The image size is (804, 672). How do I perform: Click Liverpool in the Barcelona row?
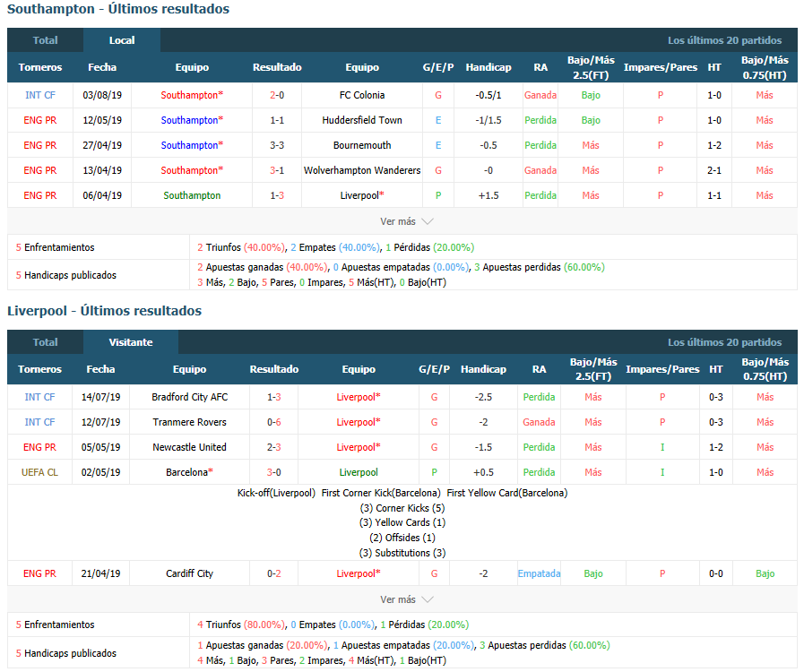[359, 472]
